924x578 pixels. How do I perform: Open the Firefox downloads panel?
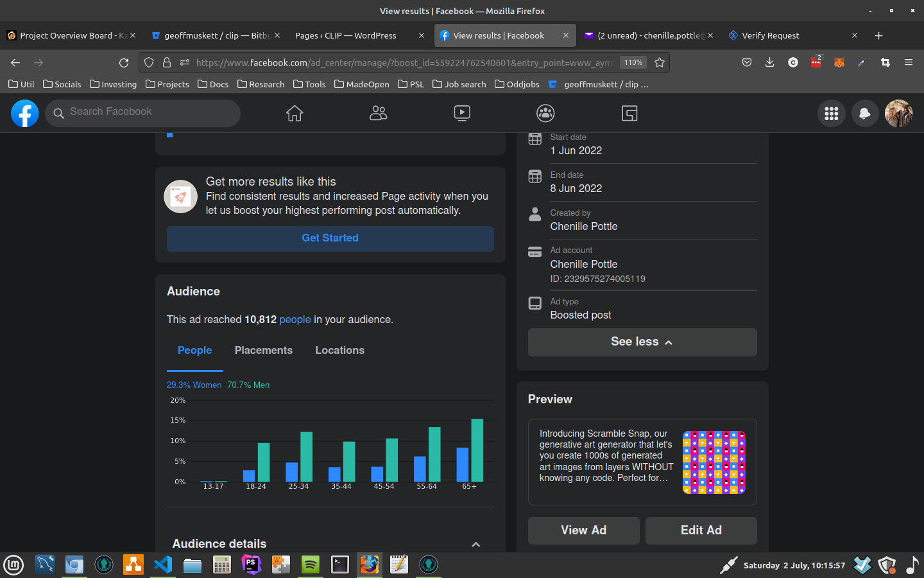coord(769,62)
